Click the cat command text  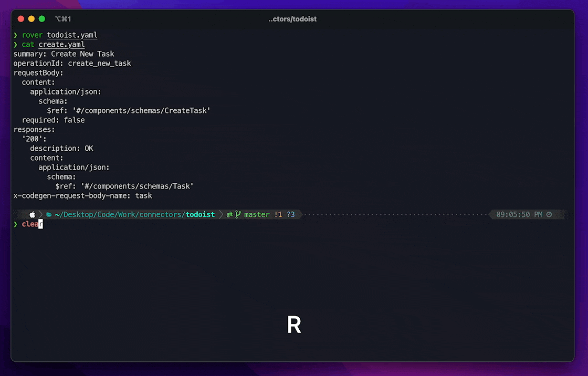pos(28,45)
